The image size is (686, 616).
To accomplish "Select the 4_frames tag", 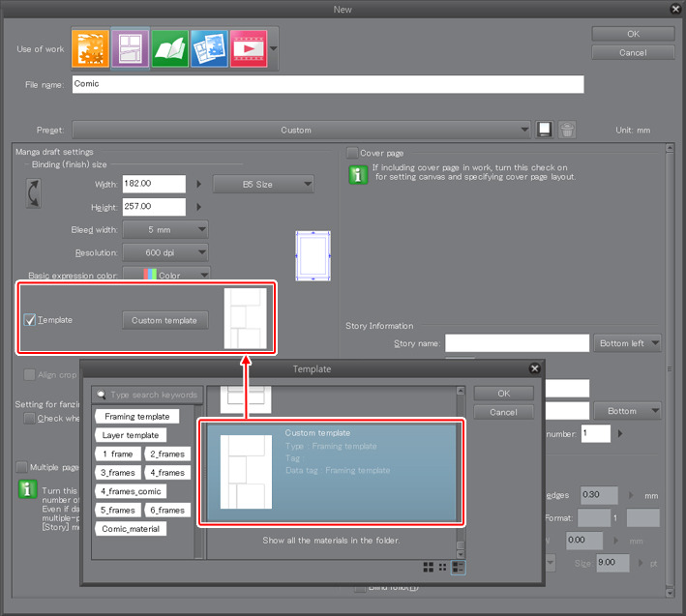I will (167, 473).
